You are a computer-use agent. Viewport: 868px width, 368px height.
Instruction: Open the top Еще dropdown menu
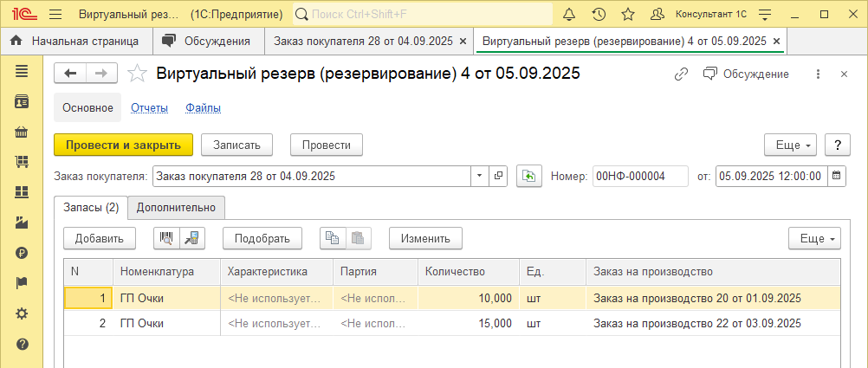tap(790, 145)
